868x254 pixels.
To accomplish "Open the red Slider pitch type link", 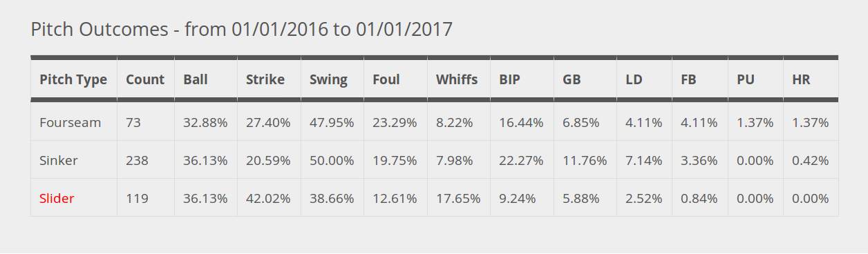I will click(x=57, y=198).
